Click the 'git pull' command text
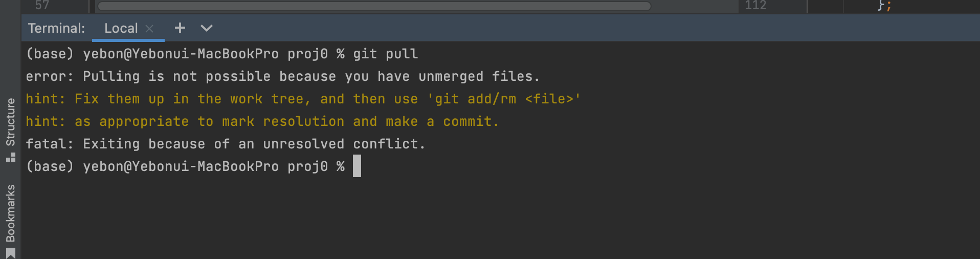The width and height of the screenshot is (980, 259). click(x=385, y=54)
